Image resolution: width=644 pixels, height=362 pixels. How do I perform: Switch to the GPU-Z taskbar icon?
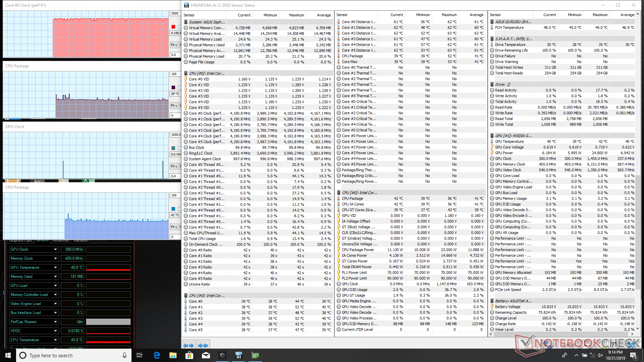255,355
